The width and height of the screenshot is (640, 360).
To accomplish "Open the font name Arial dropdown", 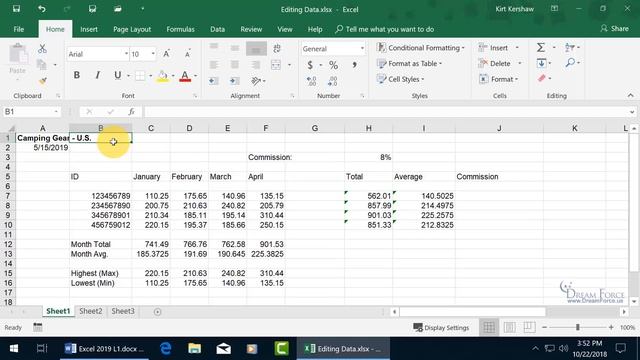I will click(x=126, y=54).
